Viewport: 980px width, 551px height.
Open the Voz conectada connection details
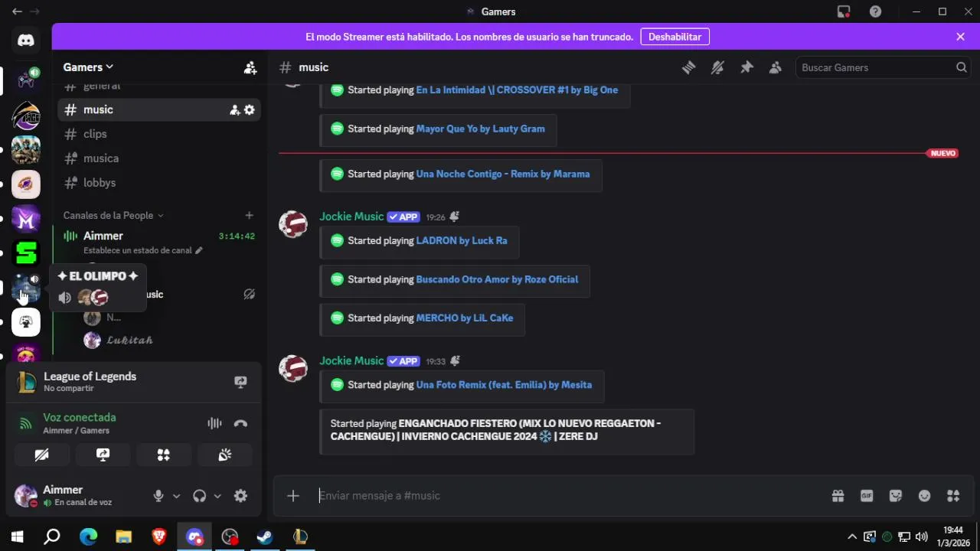point(80,418)
